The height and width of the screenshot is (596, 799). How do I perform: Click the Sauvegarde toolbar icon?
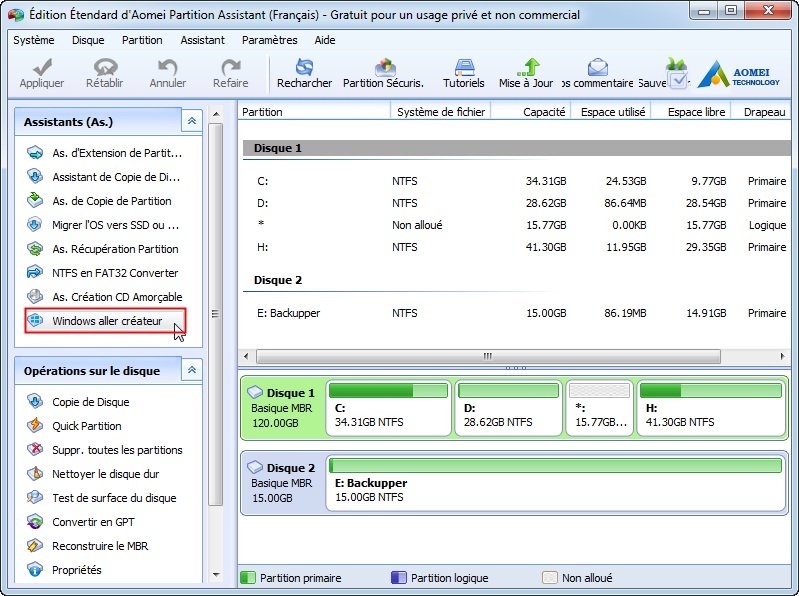coord(677,74)
